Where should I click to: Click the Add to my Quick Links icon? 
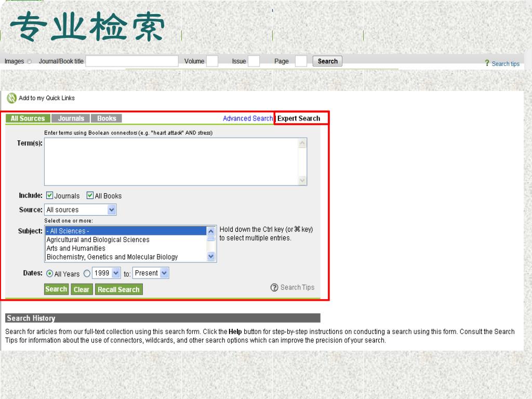coord(12,98)
